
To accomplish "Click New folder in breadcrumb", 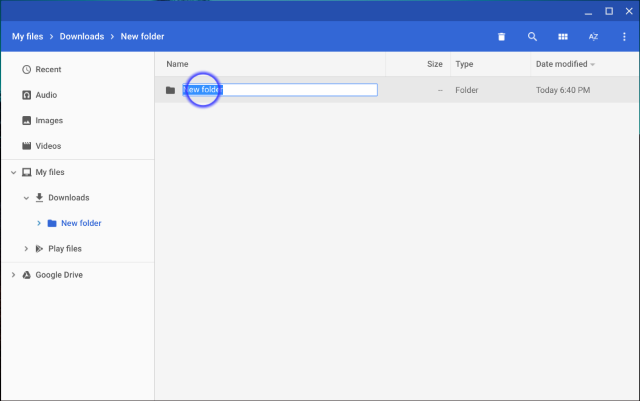I will [142, 36].
